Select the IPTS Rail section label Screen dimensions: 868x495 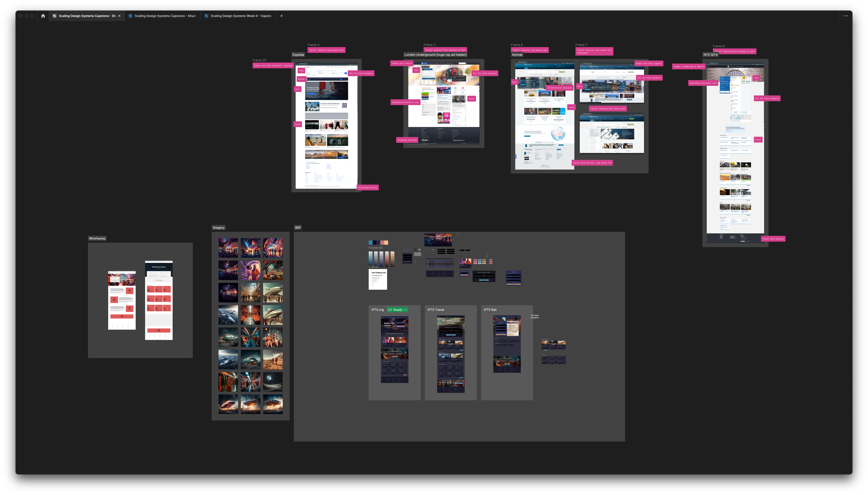(x=490, y=310)
